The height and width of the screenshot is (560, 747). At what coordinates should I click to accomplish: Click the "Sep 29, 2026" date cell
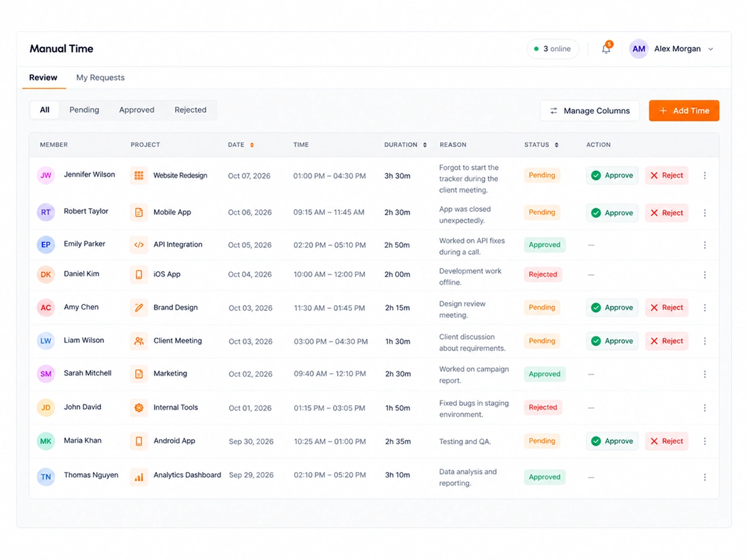click(251, 475)
